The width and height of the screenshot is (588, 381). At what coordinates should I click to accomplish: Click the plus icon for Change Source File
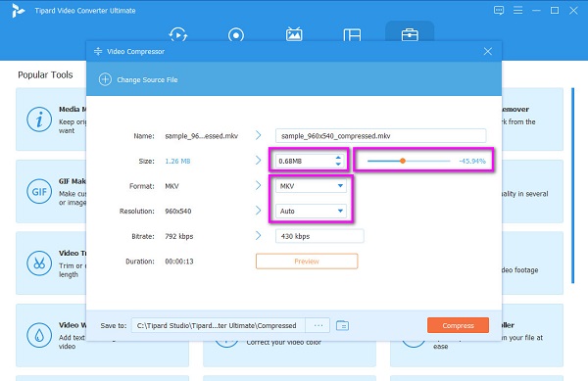(105, 79)
